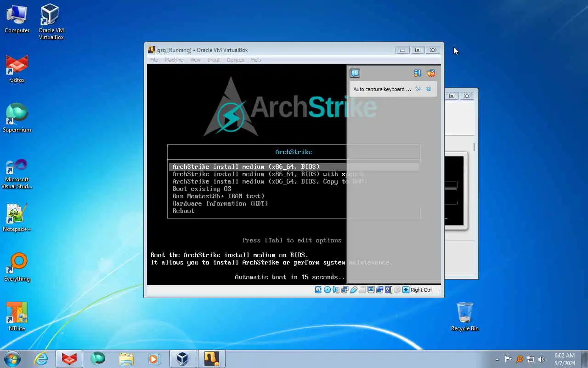Open the Machine menu
The image size is (588, 368).
click(x=174, y=60)
